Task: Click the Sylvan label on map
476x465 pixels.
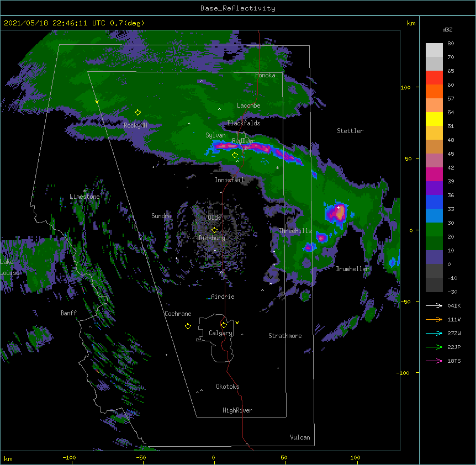Action: pyautogui.click(x=215, y=135)
